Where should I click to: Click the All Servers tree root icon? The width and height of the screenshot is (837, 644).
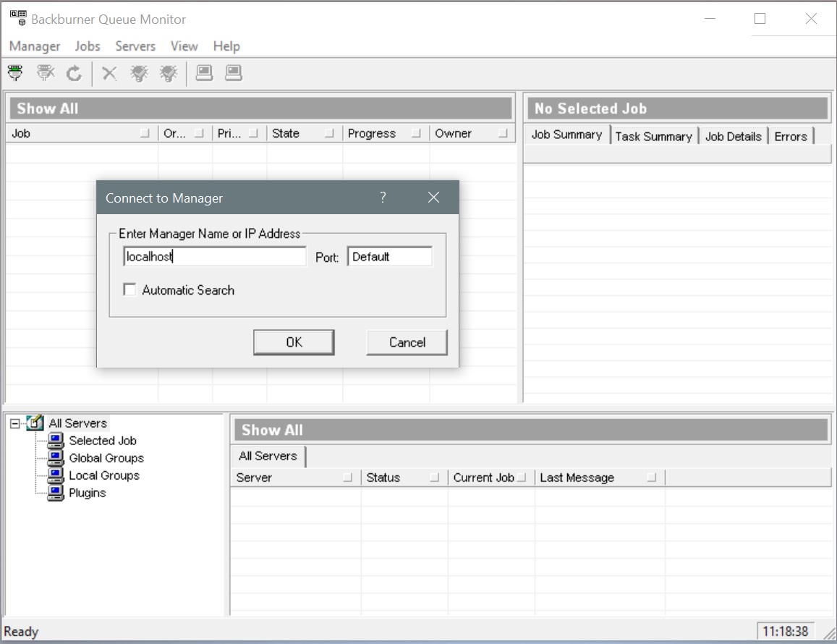point(35,423)
